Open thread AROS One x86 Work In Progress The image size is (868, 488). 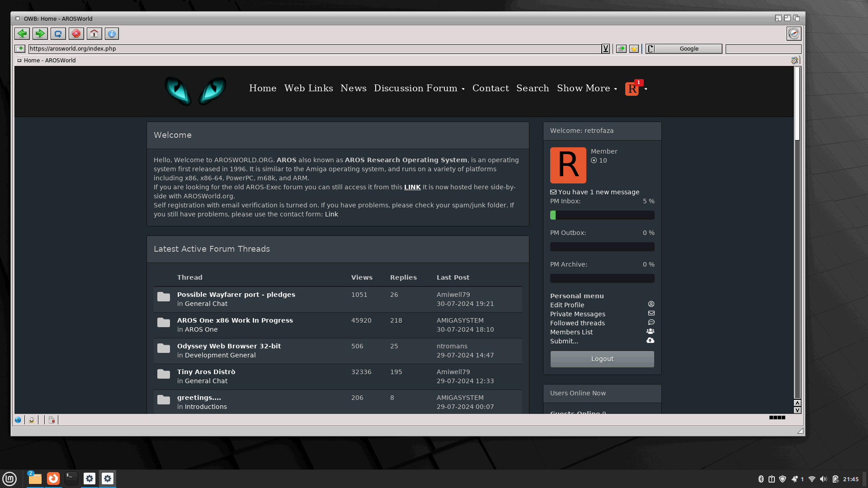pos(235,320)
